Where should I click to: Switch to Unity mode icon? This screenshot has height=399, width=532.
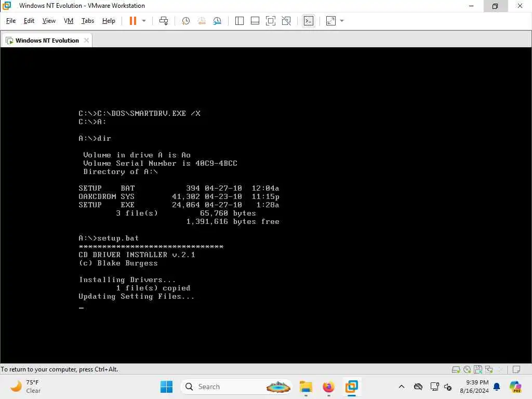click(x=286, y=21)
